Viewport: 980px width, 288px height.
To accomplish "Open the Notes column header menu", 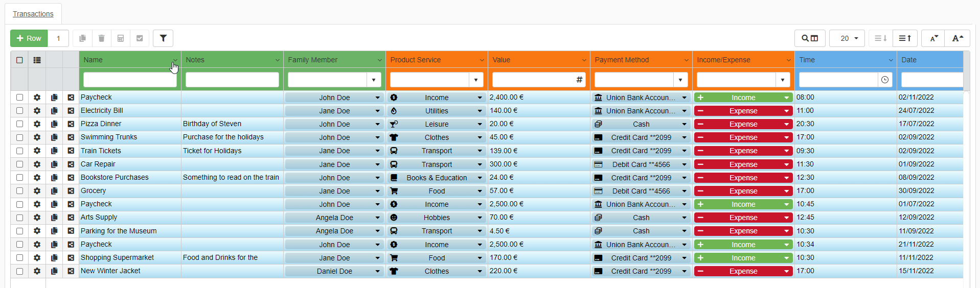I will [x=277, y=60].
